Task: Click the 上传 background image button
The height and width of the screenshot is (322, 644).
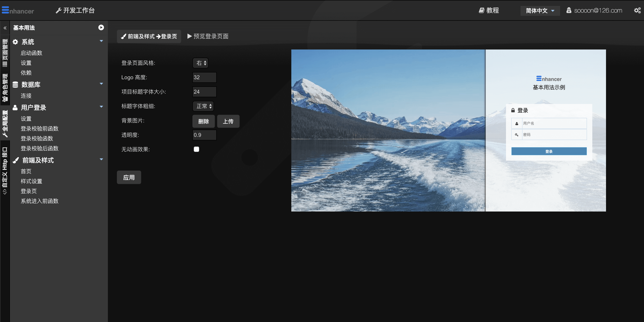Action: 228,121
